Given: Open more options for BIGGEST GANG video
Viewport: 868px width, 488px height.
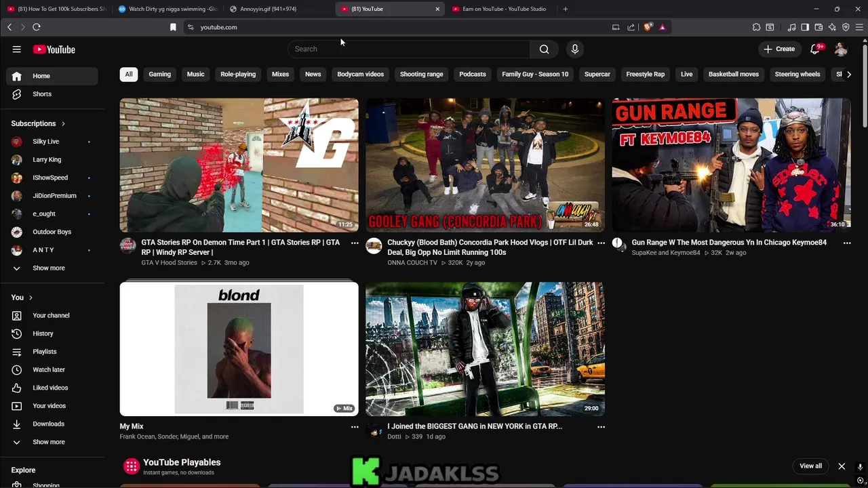Looking at the screenshot, I should tap(601, 427).
